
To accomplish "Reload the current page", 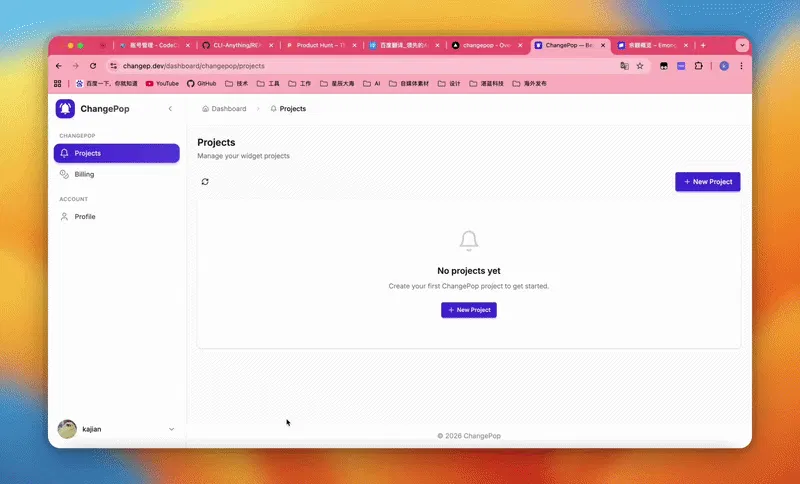I will [93, 66].
